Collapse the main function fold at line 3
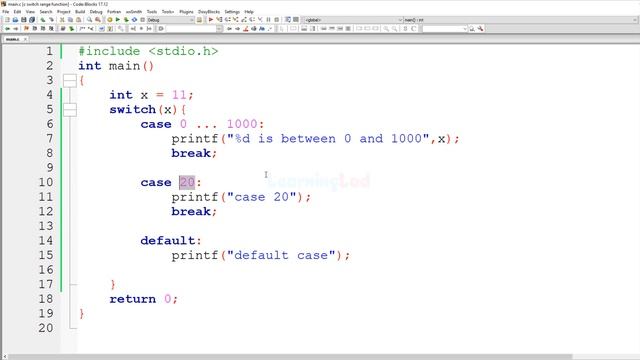This screenshot has width=640, height=360. (x=70, y=80)
